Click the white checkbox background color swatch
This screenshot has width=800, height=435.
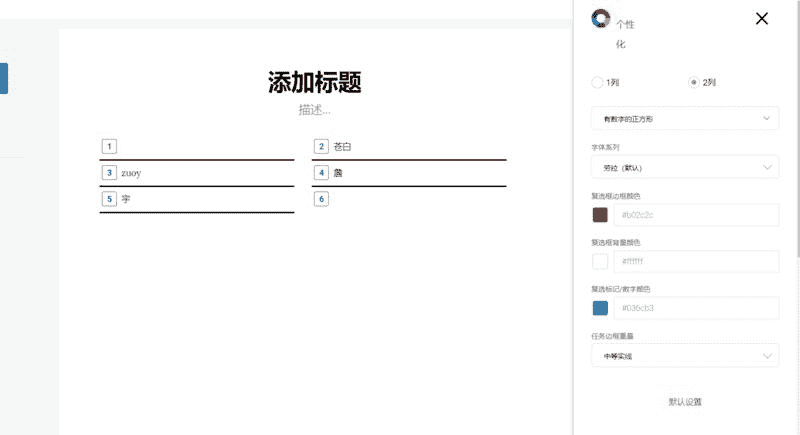click(600, 262)
